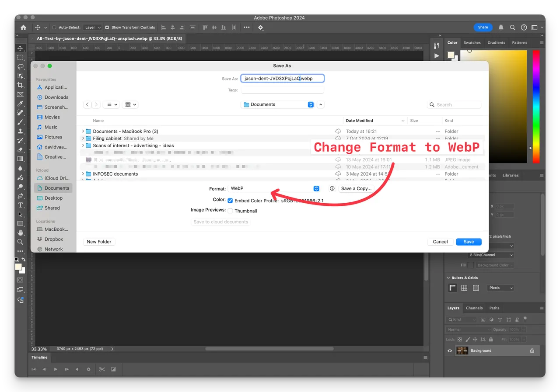Select the Brush tool

click(20, 122)
